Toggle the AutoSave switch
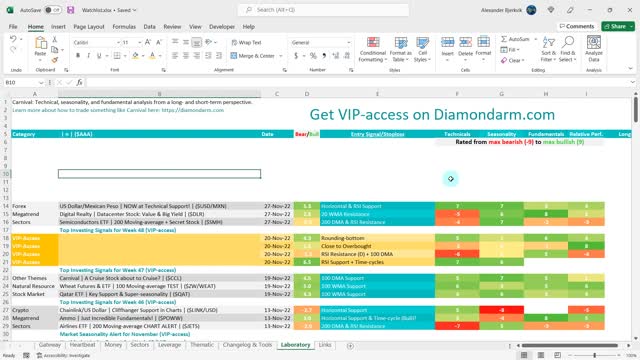 tap(53, 10)
